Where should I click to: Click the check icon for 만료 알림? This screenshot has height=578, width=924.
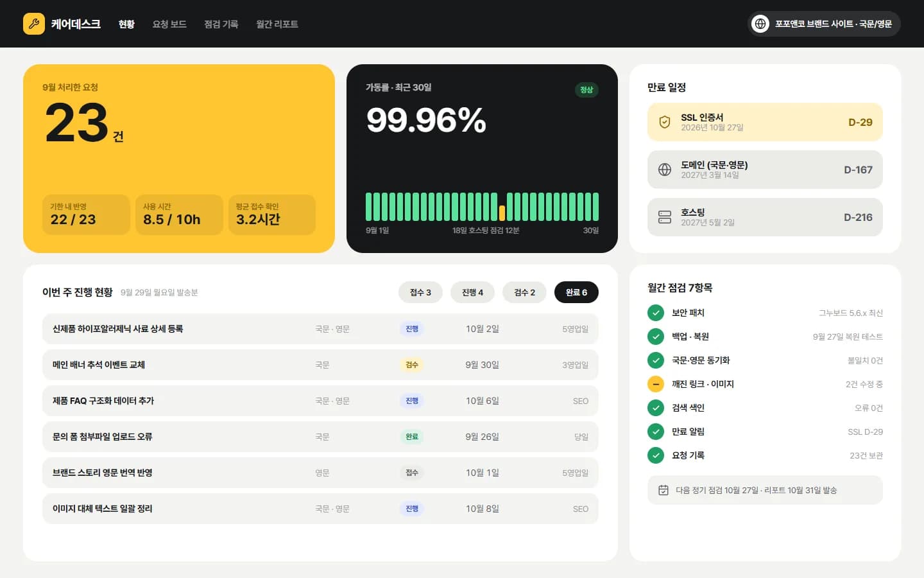(x=656, y=432)
